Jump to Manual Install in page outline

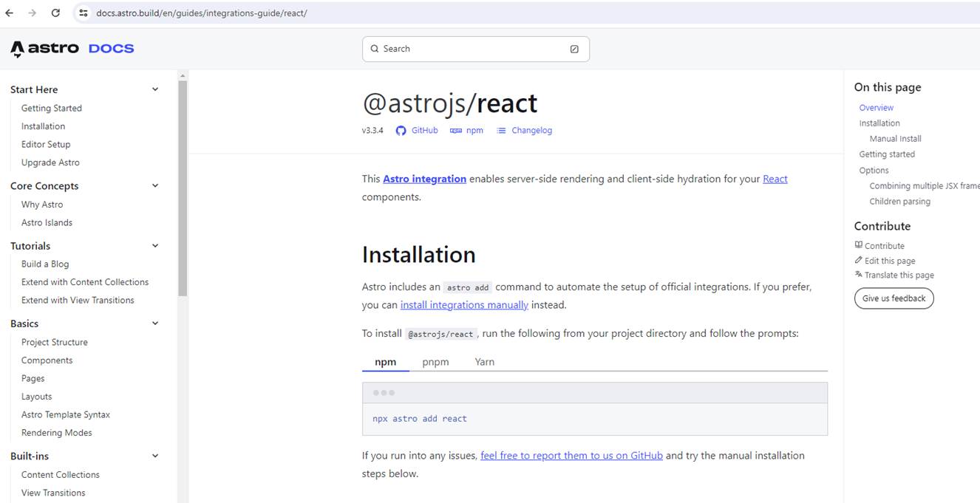[x=896, y=139]
